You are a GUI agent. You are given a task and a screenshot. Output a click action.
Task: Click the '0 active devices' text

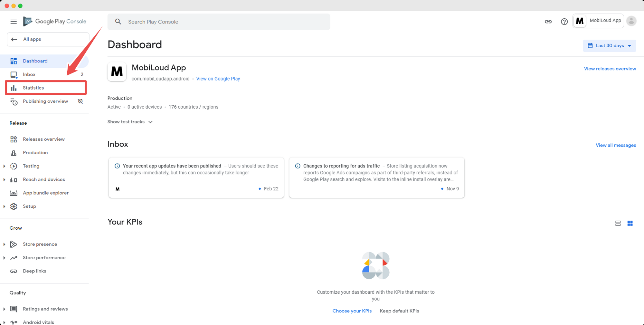[145, 107]
